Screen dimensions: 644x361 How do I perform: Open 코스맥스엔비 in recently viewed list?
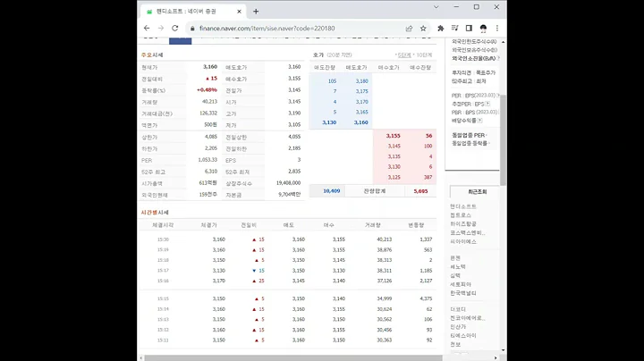pos(468,232)
